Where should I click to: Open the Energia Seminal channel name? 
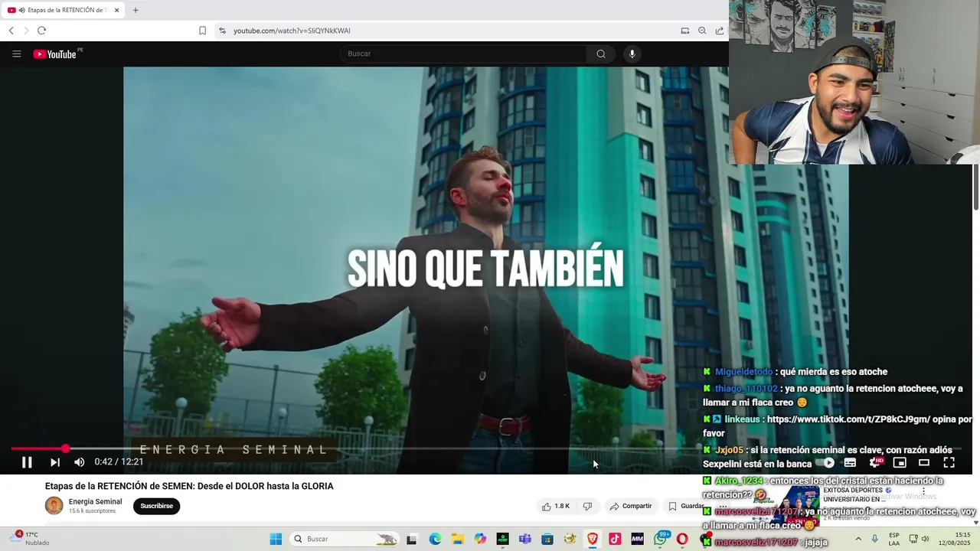pos(95,502)
